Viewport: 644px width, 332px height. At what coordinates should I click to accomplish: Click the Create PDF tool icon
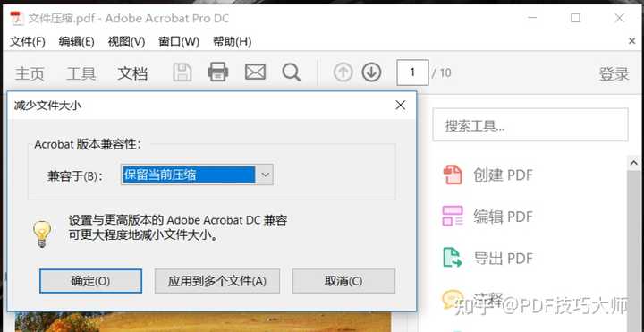click(453, 175)
